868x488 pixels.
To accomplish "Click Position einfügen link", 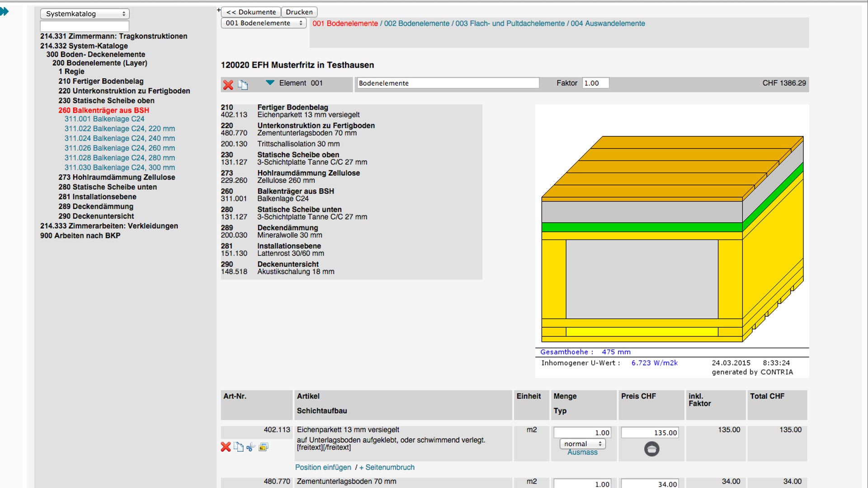I will coord(323,467).
